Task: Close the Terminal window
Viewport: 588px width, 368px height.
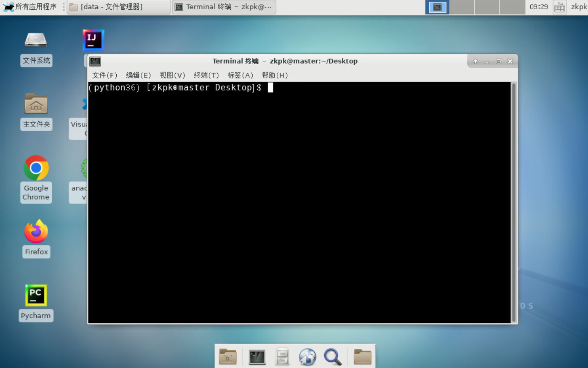Action: (510, 62)
